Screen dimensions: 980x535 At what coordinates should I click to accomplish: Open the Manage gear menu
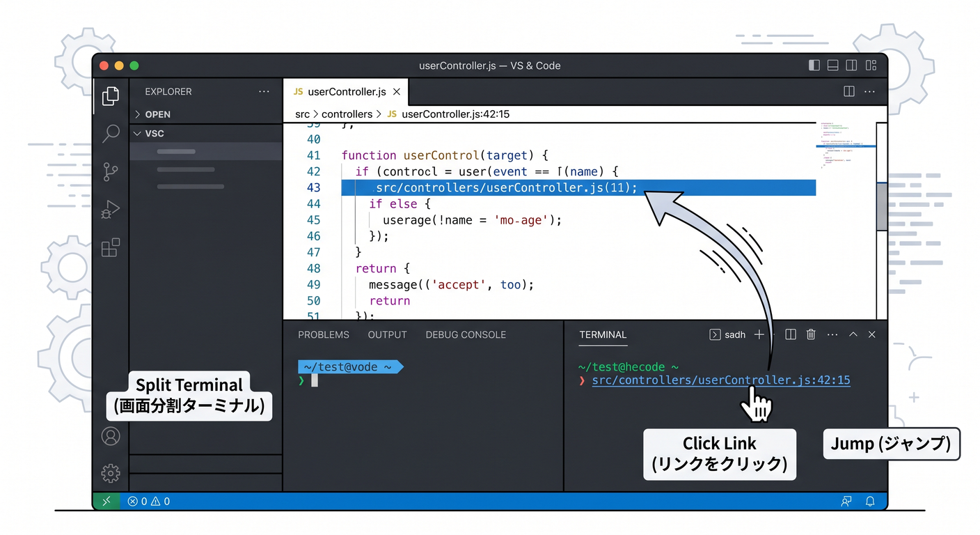click(111, 474)
